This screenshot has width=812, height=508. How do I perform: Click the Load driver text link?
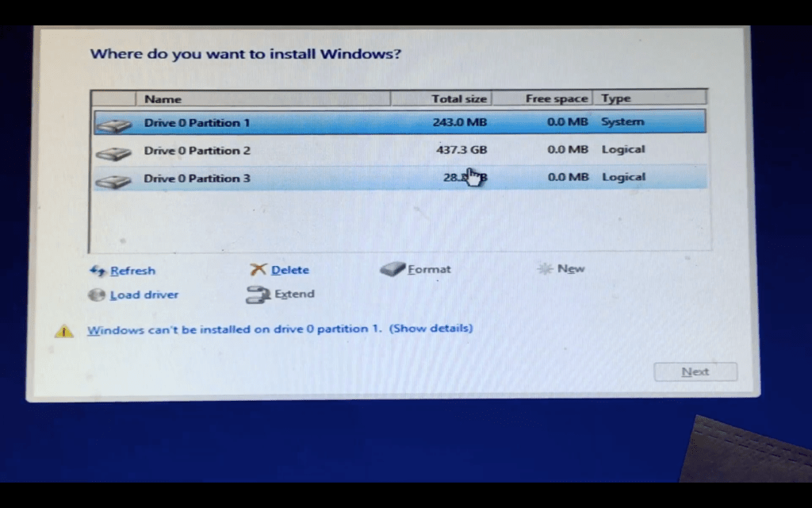pos(144,294)
